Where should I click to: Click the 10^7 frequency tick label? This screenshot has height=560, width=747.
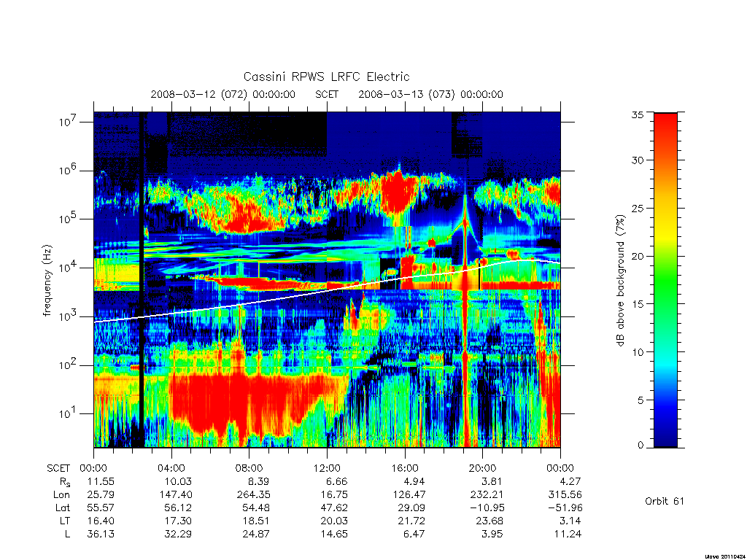[68, 121]
